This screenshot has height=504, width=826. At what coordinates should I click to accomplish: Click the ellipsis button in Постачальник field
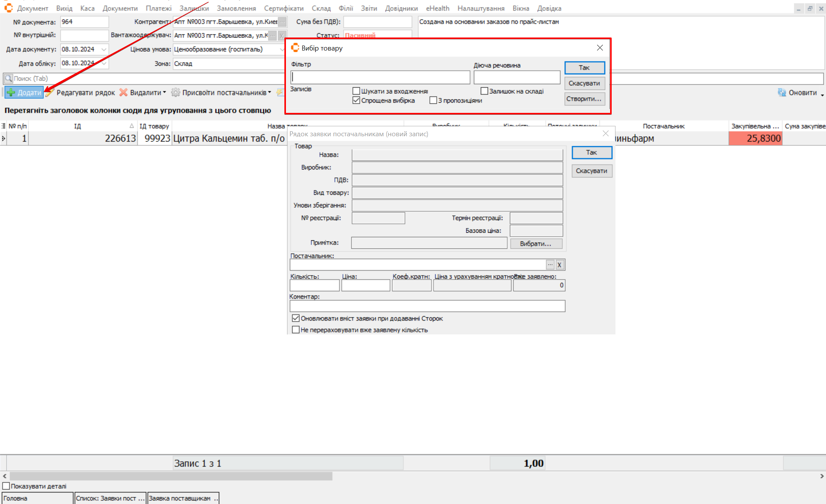[x=550, y=265]
